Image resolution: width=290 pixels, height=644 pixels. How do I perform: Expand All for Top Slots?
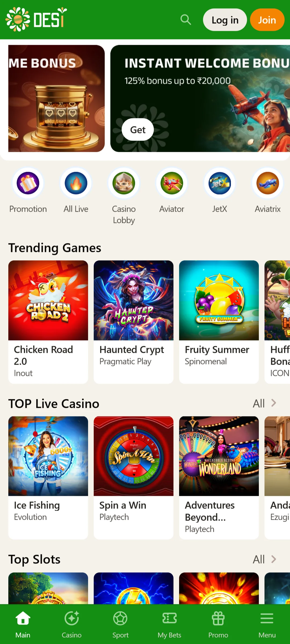click(x=264, y=559)
